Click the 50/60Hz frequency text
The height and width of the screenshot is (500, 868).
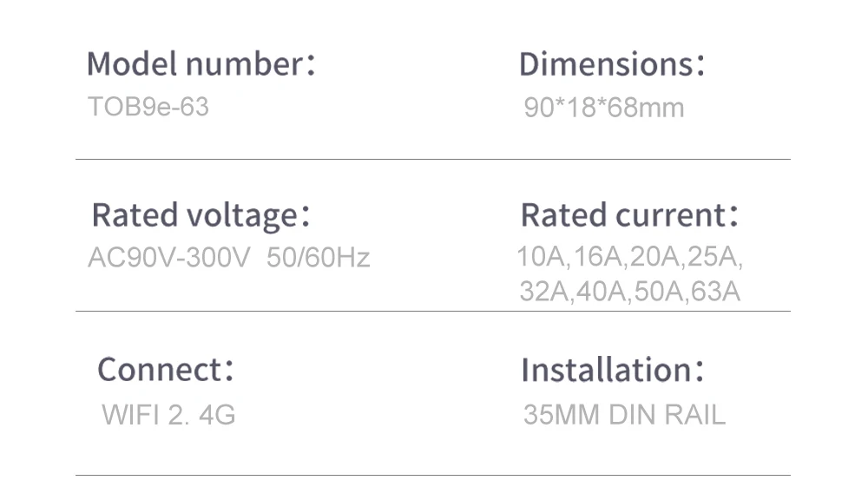tap(319, 258)
